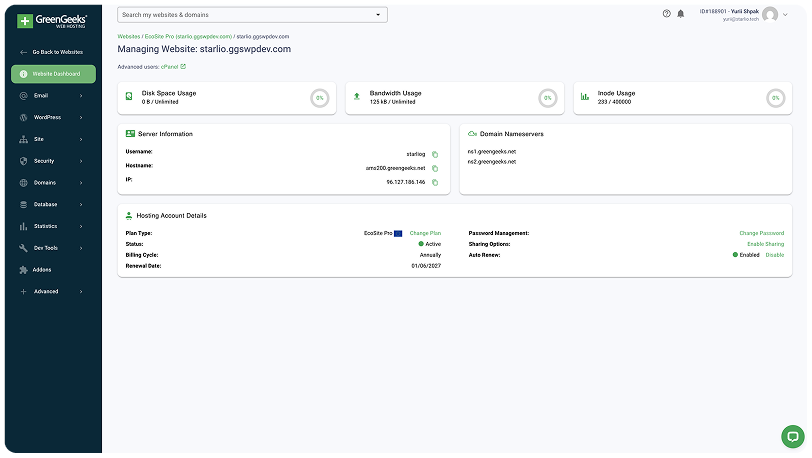
Task: Click the Server Information card icon
Action: [x=130, y=134]
